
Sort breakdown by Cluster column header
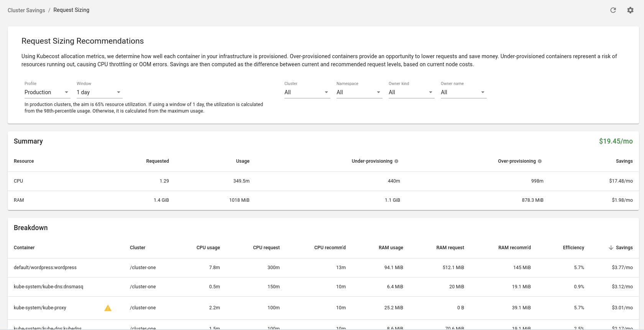coord(138,248)
